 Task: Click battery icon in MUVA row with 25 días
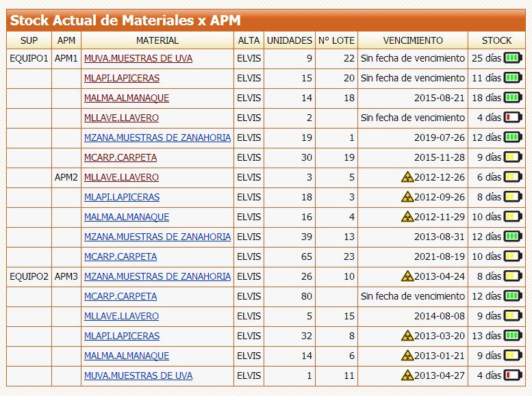tap(513, 58)
